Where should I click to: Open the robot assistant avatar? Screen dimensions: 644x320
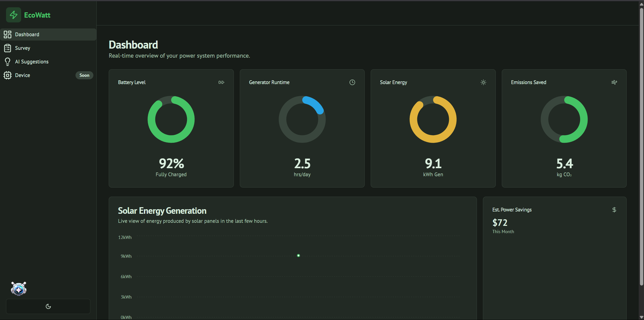click(19, 289)
